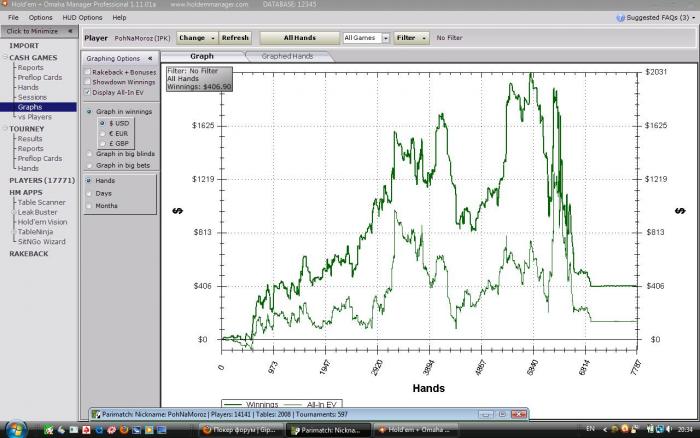Open the IMPORT section

point(24,46)
